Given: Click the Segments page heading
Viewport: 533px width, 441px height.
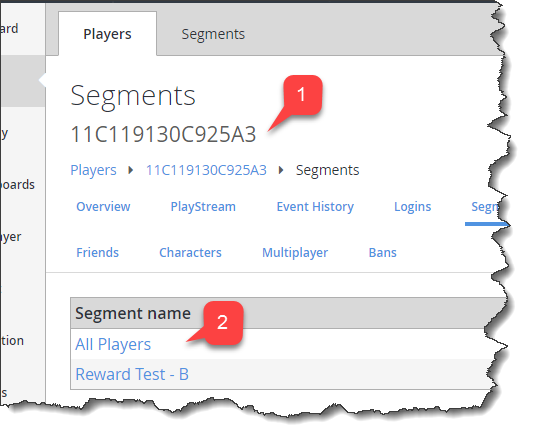Looking at the screenshot, I should tap(133, 96).
